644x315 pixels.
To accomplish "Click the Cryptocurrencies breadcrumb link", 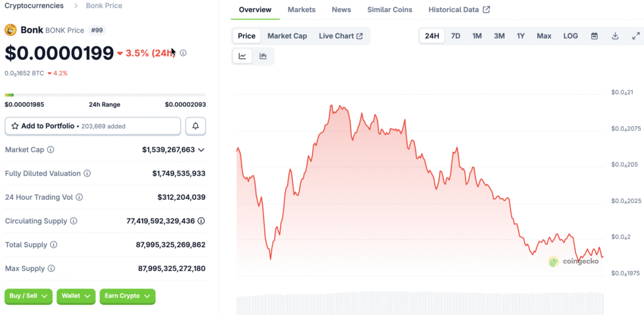I will tap(34, 6).
